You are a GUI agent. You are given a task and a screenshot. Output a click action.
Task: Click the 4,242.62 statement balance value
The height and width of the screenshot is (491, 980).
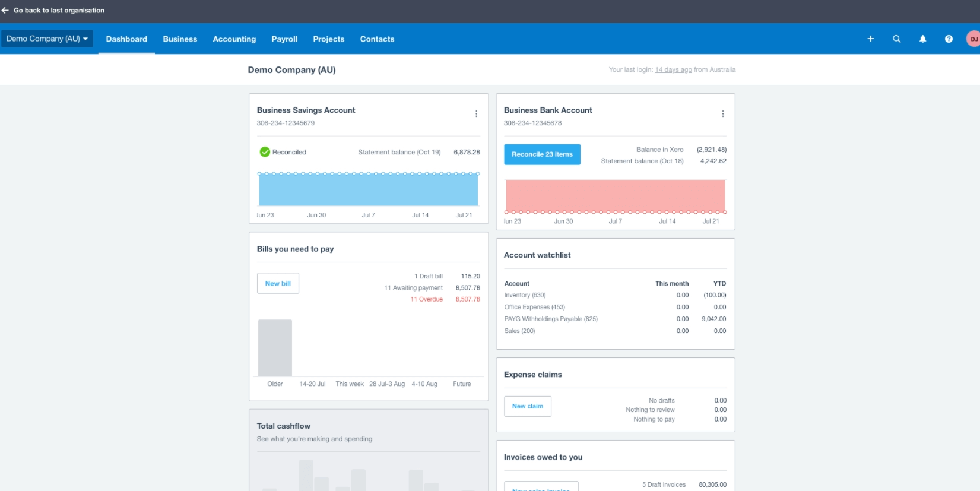click(x=713, y=161)
